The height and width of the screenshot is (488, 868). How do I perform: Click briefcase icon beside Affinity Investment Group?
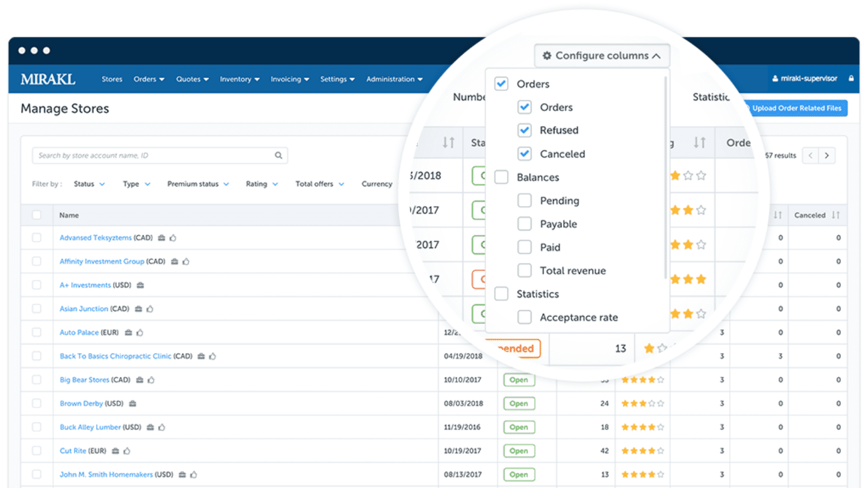tap(174, 261)
